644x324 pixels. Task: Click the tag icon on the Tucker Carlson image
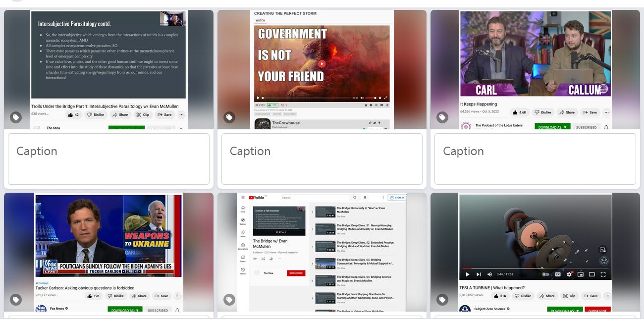16,300
